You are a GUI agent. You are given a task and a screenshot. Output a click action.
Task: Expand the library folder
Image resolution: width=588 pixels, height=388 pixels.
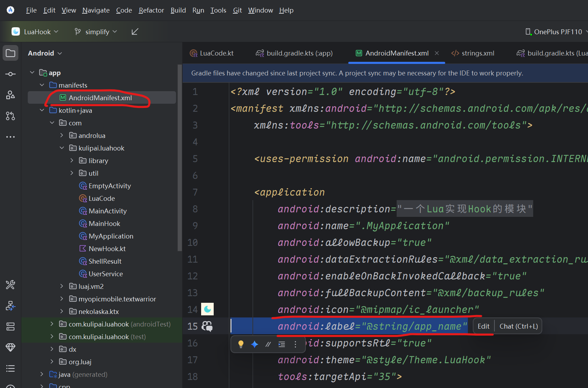click(x=72, y=161)
